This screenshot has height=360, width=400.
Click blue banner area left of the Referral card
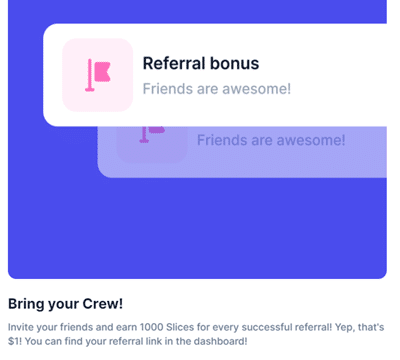point(25,100)
